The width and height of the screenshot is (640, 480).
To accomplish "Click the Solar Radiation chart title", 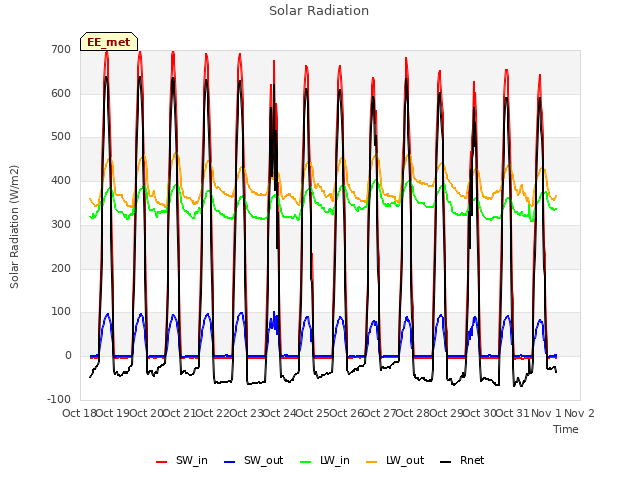I will 319,11.
